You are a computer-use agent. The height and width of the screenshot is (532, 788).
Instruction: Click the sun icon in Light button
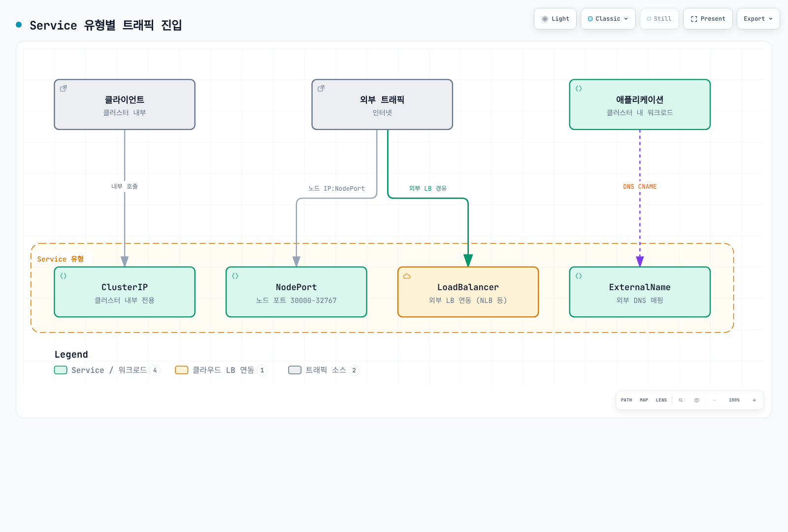coord(545,19)
